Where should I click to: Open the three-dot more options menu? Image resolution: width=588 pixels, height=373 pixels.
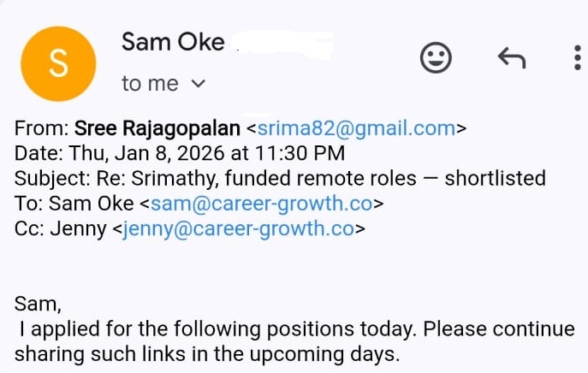(x=576, y=58)
